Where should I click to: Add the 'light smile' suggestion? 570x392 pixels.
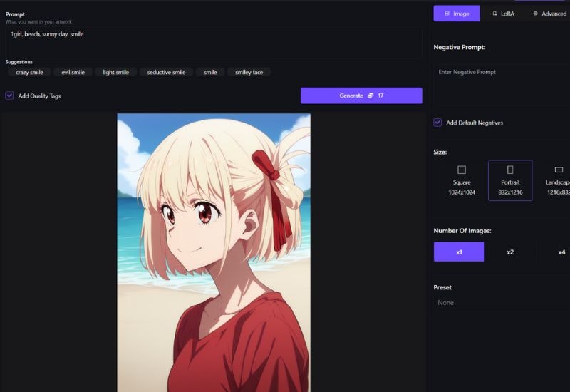[x=116, y=73]
